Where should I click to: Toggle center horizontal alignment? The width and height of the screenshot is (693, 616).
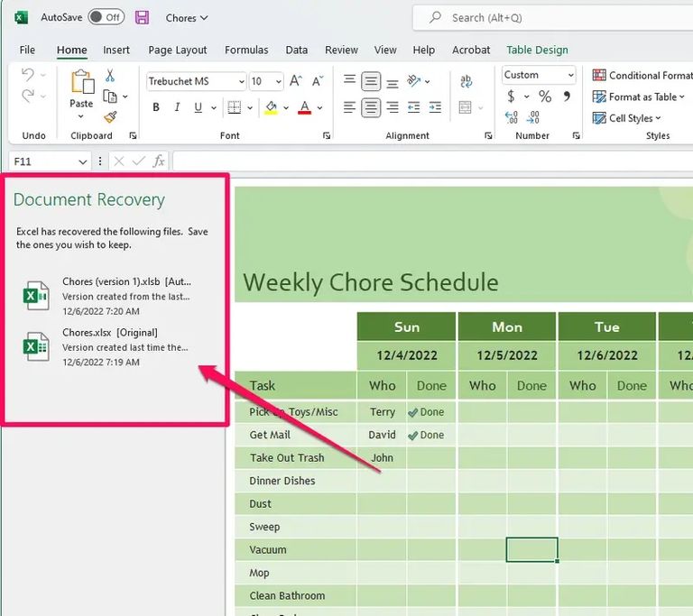click(x=371, y=108)
